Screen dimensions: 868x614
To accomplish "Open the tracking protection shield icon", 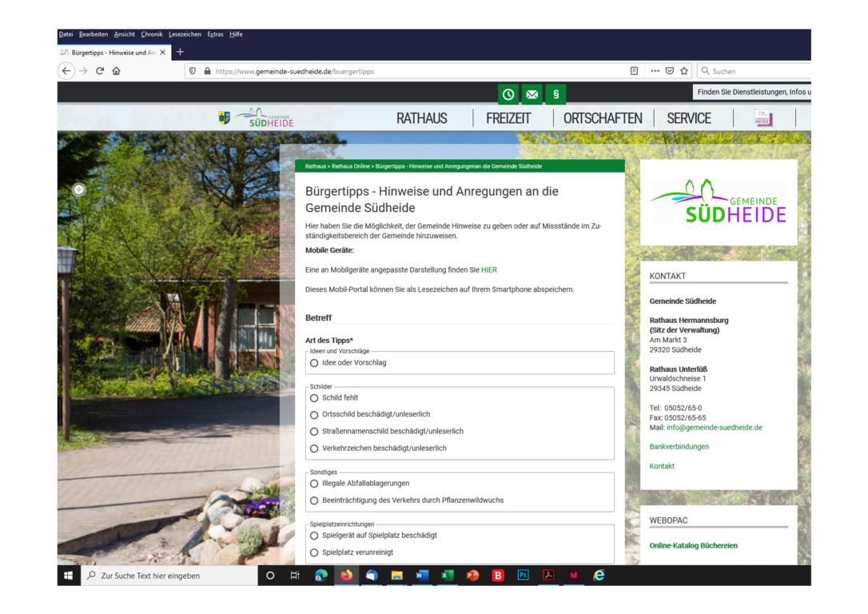I will [193, 71].
